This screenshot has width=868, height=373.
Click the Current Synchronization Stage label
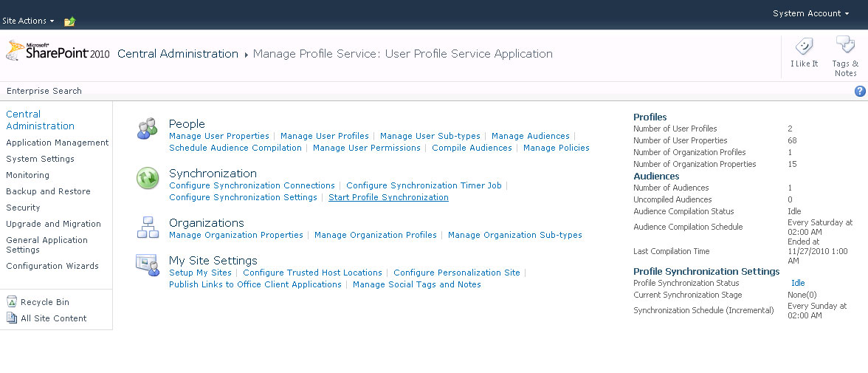(688, 295)
